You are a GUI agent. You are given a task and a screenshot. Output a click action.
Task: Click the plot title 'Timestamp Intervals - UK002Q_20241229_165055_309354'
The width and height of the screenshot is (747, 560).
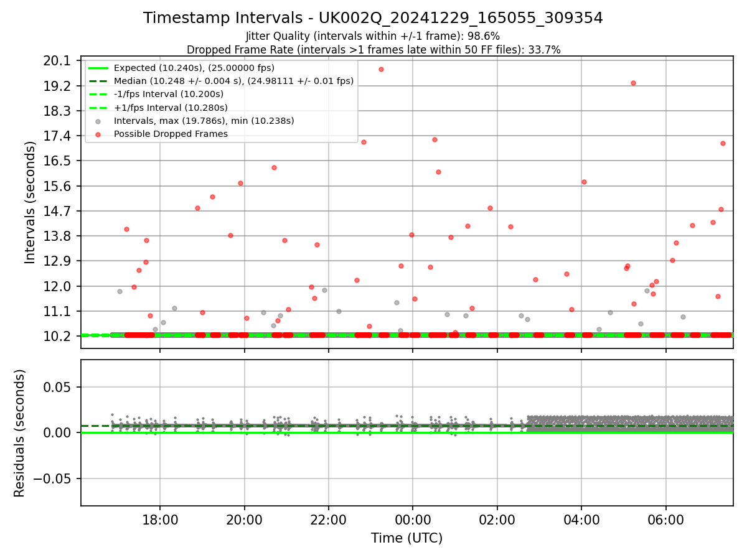373,18
